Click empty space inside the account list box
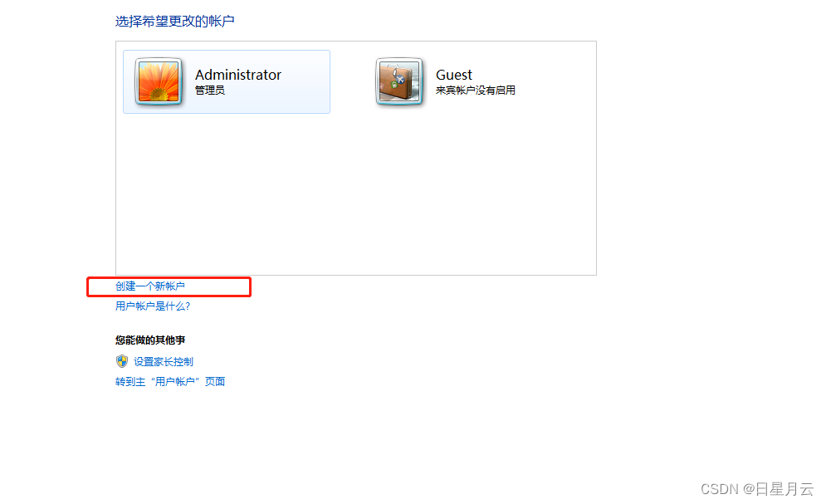The image size is (826, 504). click(x=355, y=195)
